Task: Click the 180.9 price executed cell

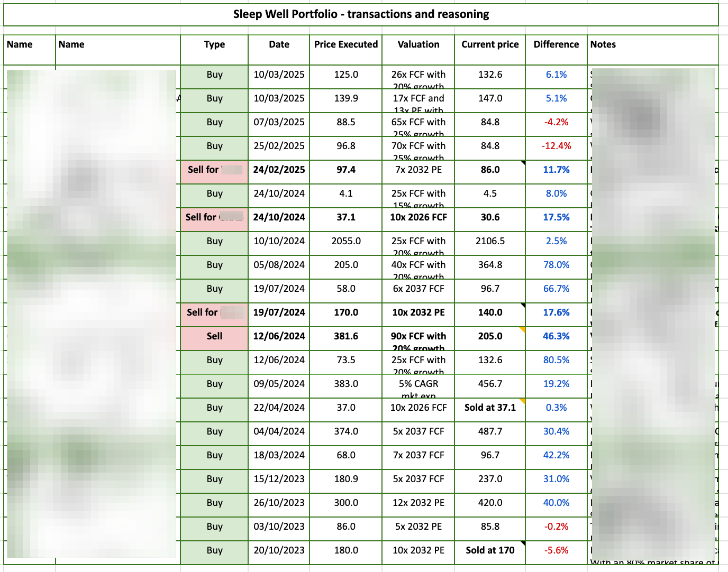Action: (x=346, y=482)
